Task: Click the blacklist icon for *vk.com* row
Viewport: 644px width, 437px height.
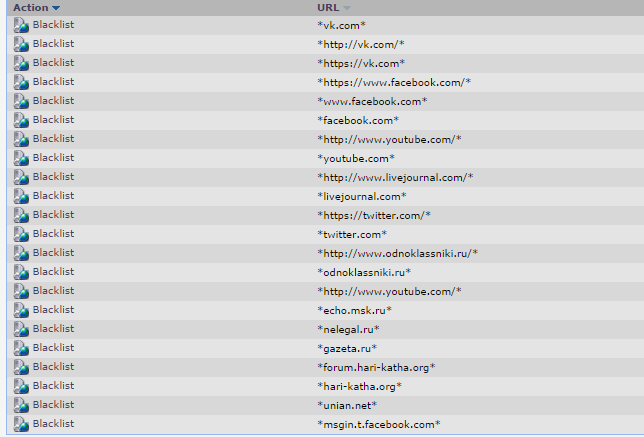Action: coord(20,25)
